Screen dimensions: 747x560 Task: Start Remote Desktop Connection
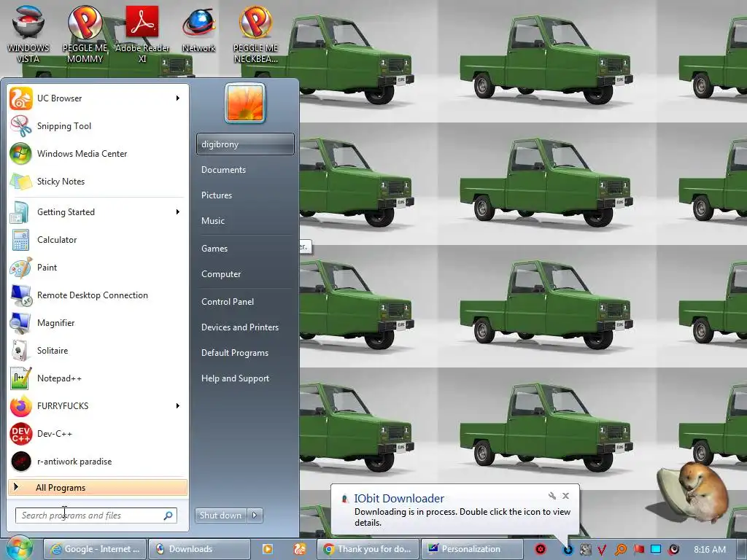click(x=98, y=295)
